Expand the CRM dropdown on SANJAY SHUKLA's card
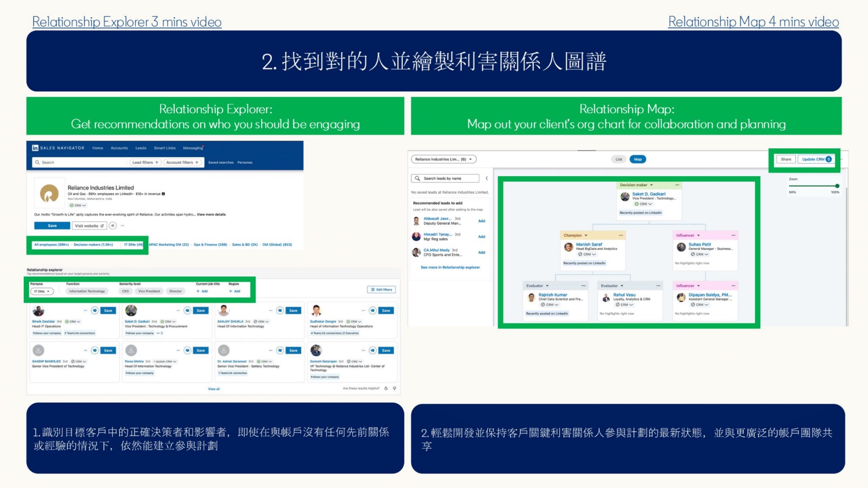Viewport: 868px width, 488px height. 261,322
